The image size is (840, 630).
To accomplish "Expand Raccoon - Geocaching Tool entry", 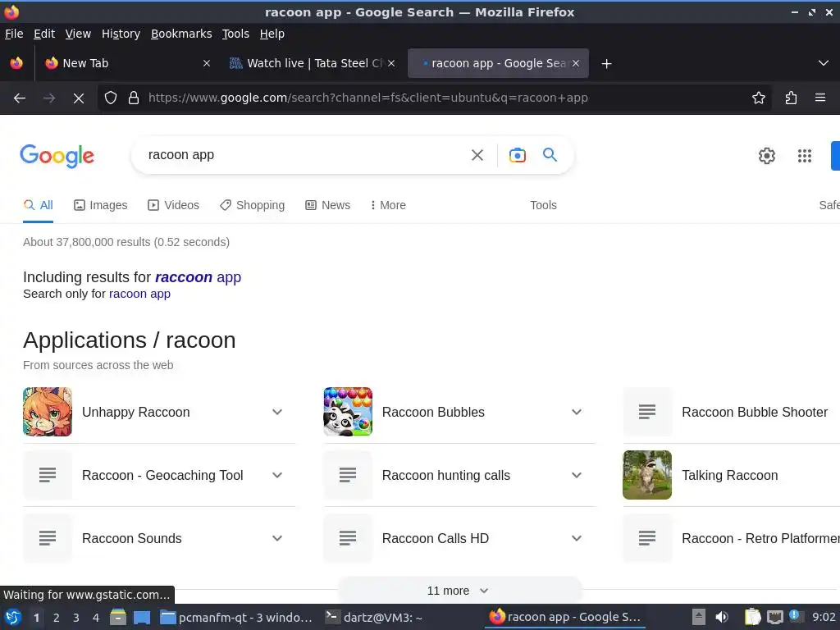I will (277, 475).
